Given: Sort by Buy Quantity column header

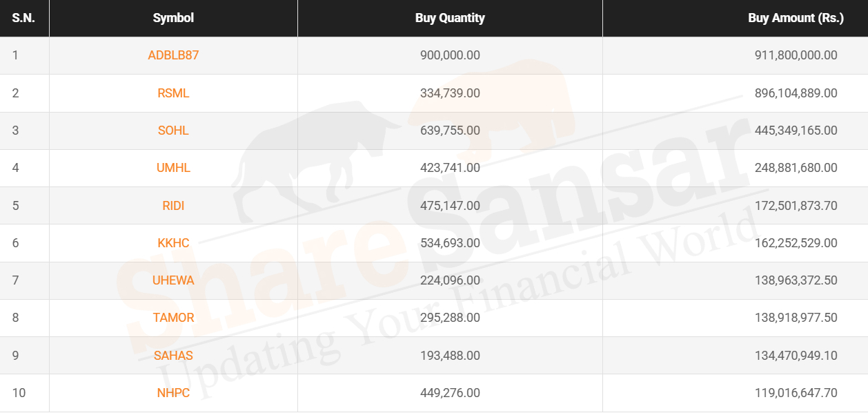Looking at the screenshot, I should (x=450, y=18).
